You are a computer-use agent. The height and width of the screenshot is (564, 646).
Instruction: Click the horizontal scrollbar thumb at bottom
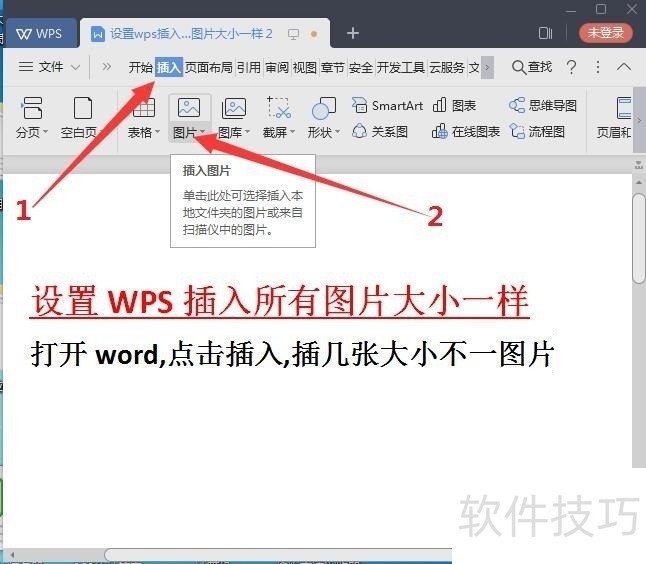coord(278,554)
